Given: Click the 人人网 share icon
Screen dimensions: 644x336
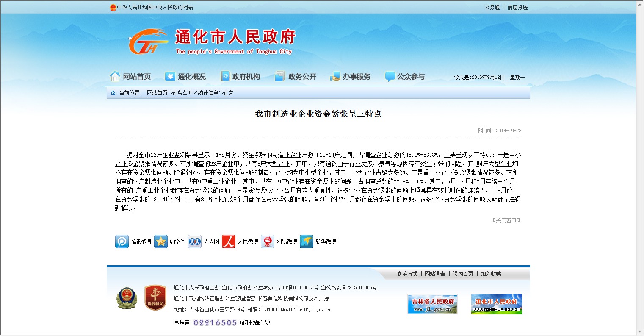Looking at the screenshot, I should pyautogui.click(x=195, y=242).
